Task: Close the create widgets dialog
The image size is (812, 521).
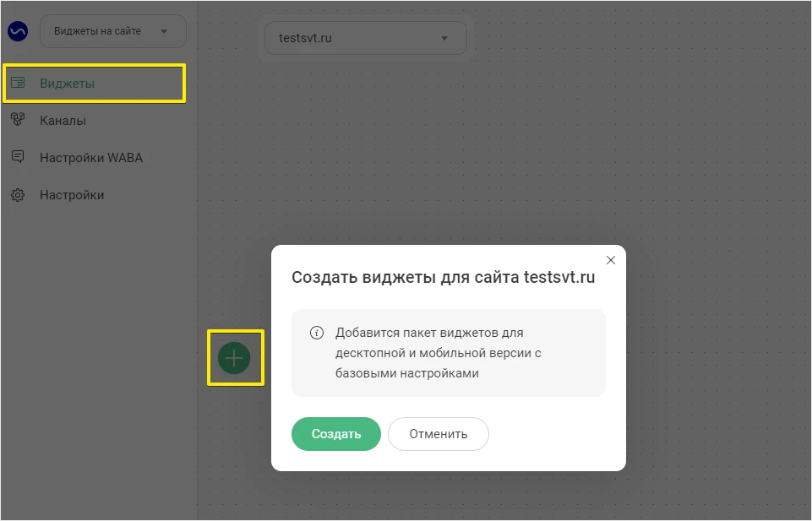Action: point(611,260)
